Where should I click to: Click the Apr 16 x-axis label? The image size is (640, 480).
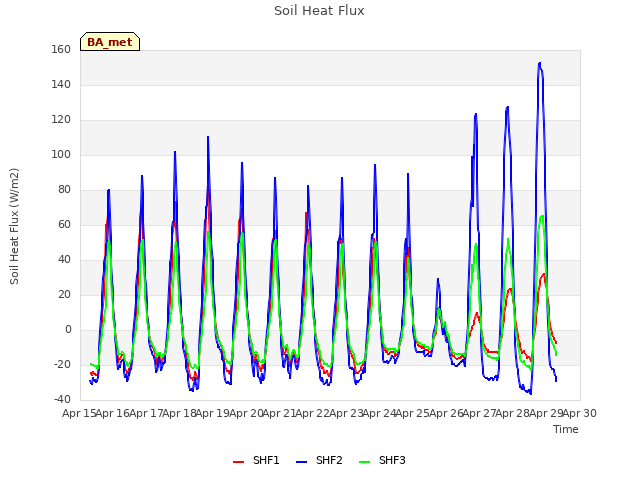[x=113, y=413]
